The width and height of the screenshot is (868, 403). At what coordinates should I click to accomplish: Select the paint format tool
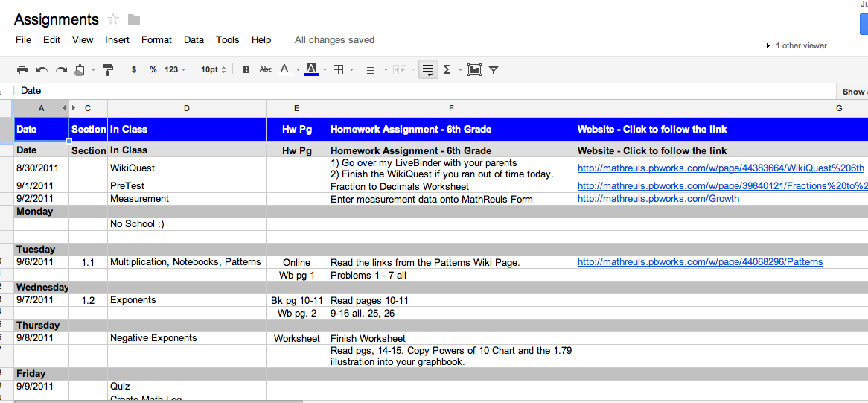coord(108,70)
